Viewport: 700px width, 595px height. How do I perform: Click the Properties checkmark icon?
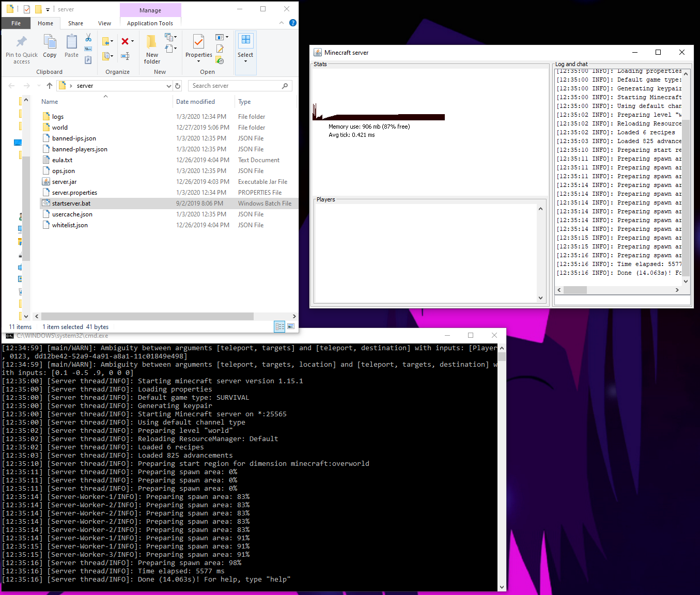(198, 42)
